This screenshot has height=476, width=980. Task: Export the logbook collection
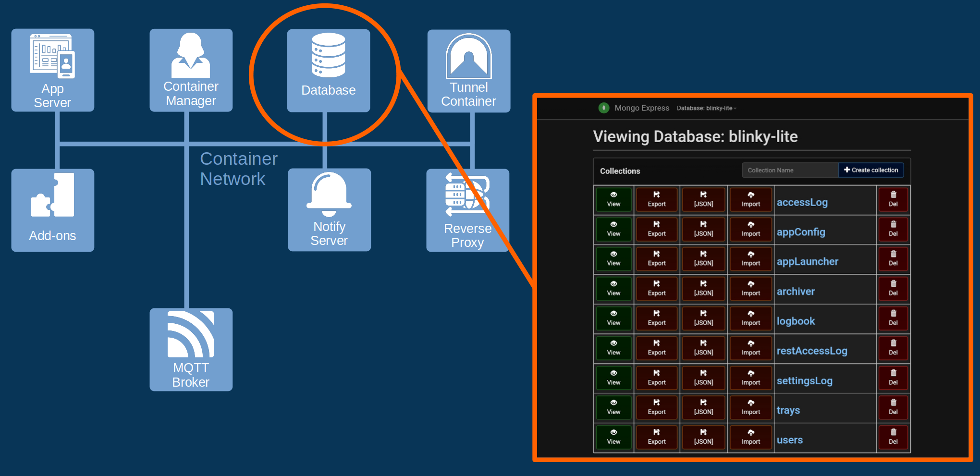click(657, 319)
